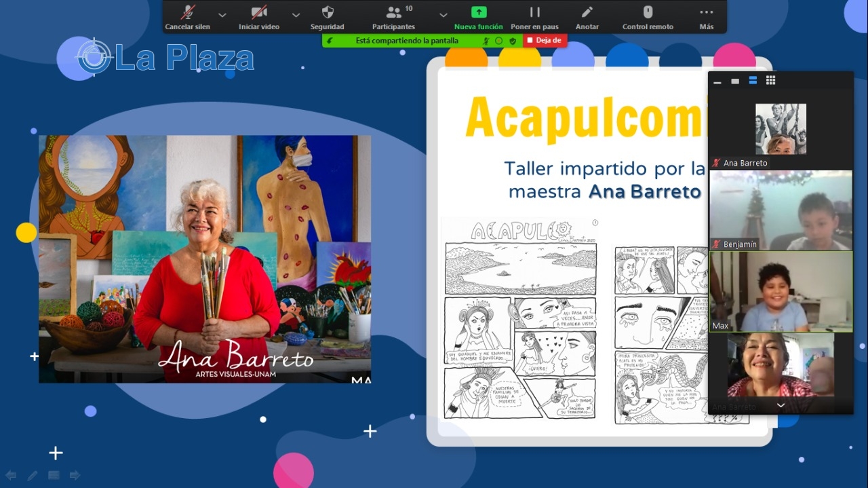Open Control remoto mouse option
Screen dimensions: 868x488
(x=648, y=17)
